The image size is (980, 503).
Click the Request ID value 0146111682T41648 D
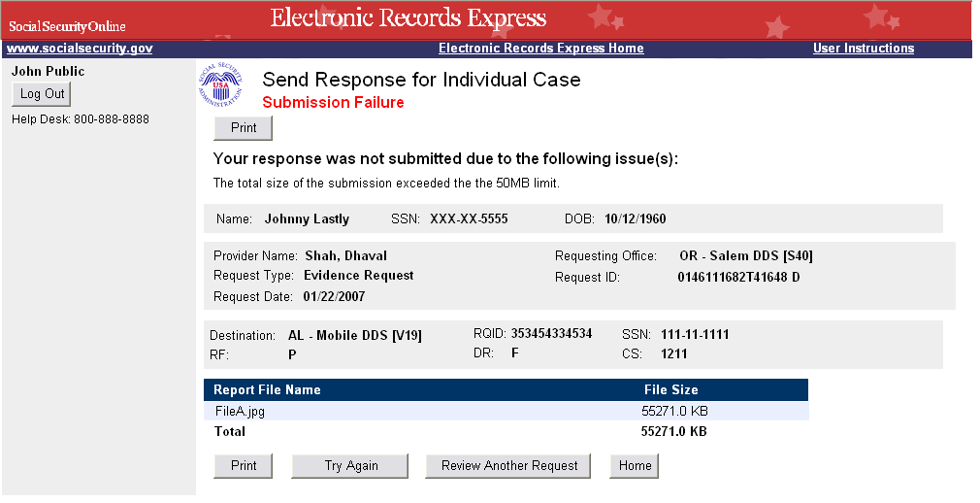(738, 277)
